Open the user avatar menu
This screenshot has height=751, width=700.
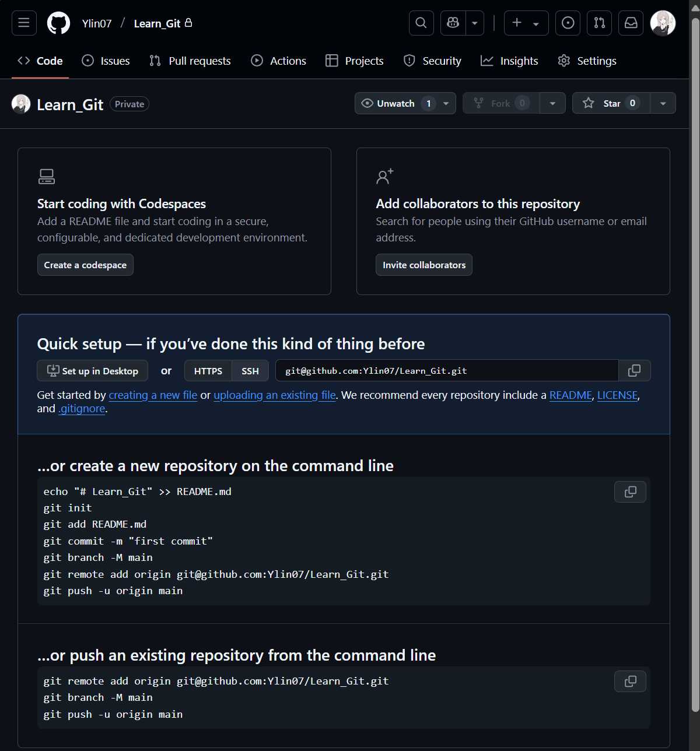tap(663, 23)
